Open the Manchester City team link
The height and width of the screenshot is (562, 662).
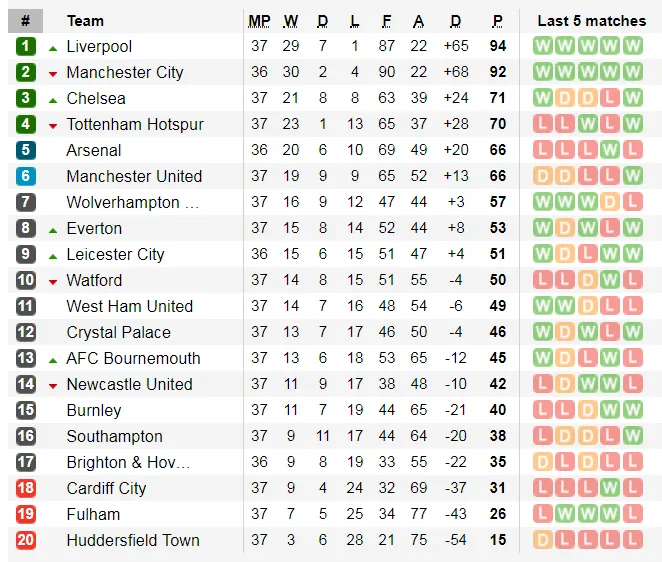point(125,72)
